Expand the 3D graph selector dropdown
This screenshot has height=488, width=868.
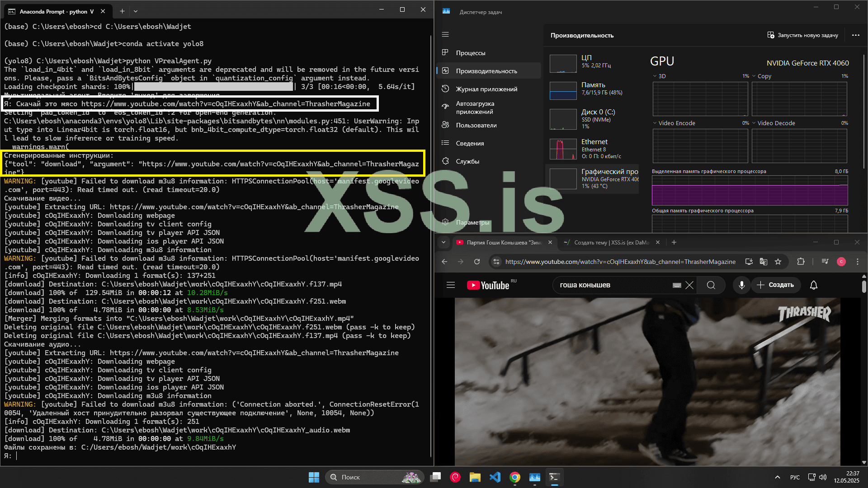click(x=655, y=76)
